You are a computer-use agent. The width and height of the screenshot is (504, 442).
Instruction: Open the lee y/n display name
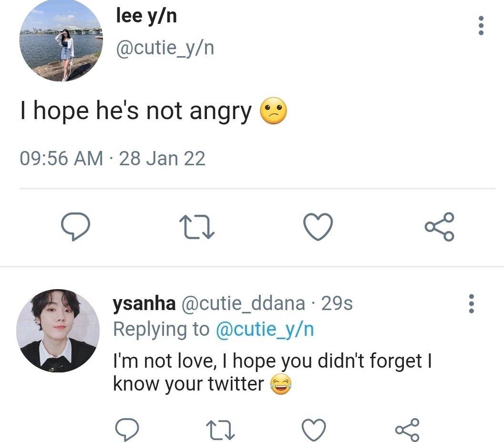tap(146, 16)
